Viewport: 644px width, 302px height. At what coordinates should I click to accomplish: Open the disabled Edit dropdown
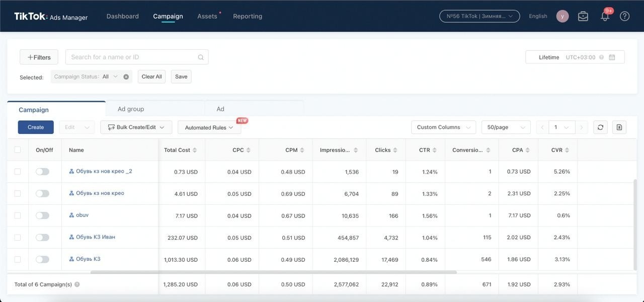[77, 127]
